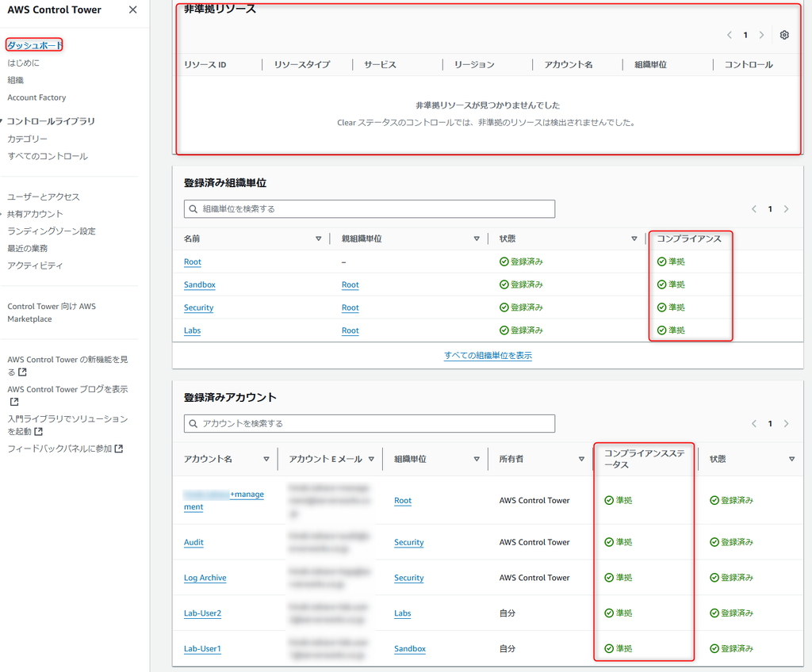This screenshot has width=812, height=672.
Task: Go to next page in 非準拠リソース
Action: (x=761, y=35)
